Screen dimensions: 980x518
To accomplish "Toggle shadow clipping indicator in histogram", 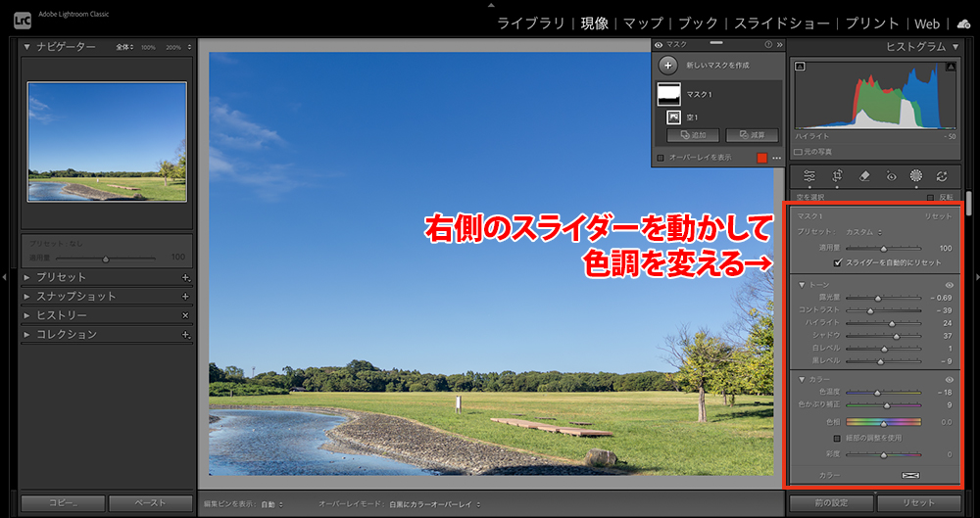I will [800, 67].
